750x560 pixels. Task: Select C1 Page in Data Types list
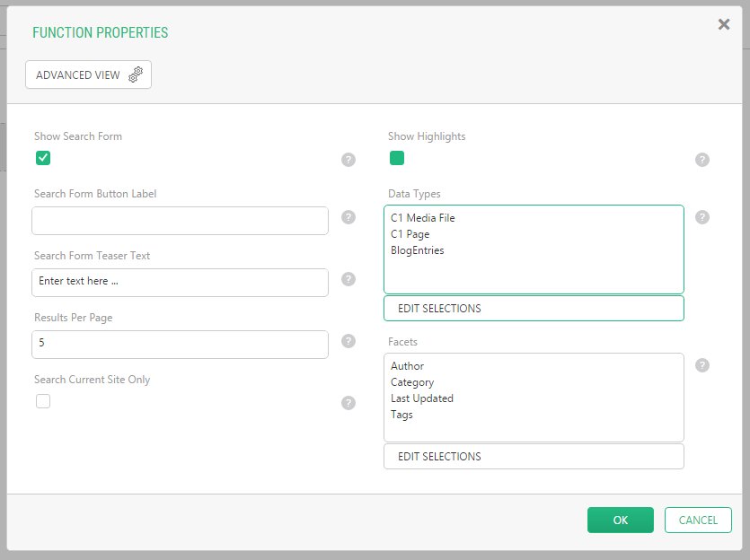[x=410, y=234]
